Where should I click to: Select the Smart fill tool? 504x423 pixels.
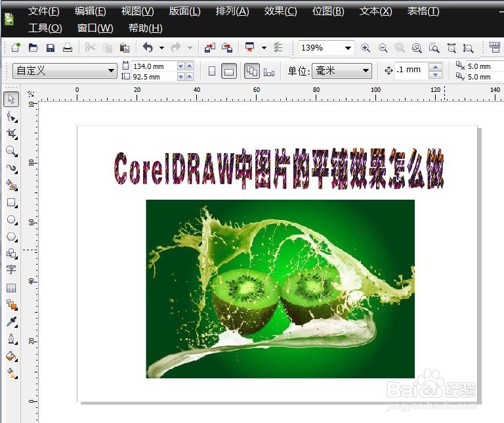pyautogui.click(x=12, y=185)
